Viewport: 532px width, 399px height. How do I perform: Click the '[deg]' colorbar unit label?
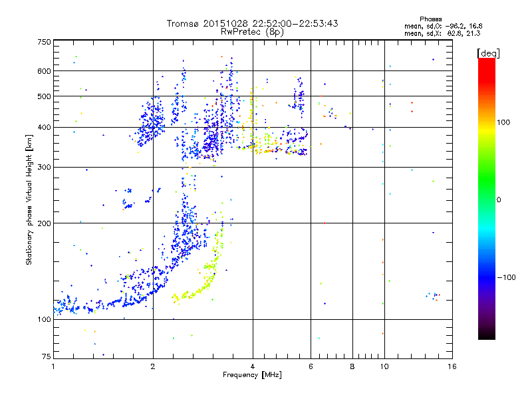coord(488,53)
